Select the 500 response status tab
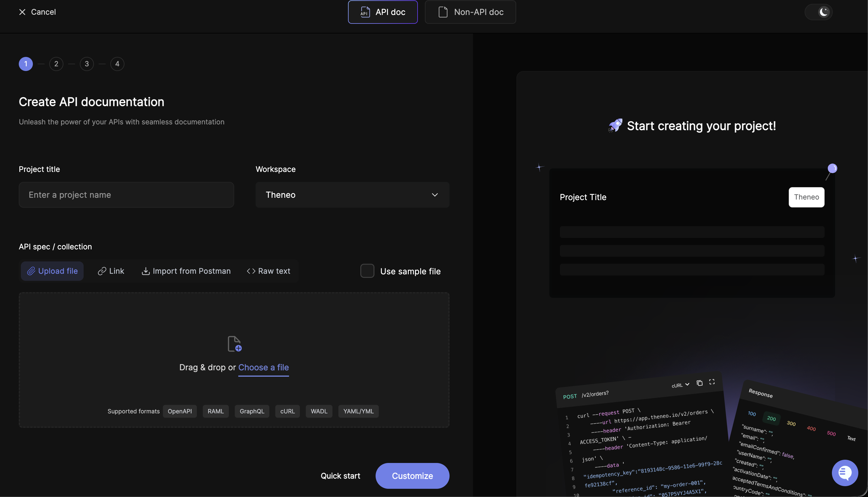The height and width of the screenshot is (497, 868). 832,434
